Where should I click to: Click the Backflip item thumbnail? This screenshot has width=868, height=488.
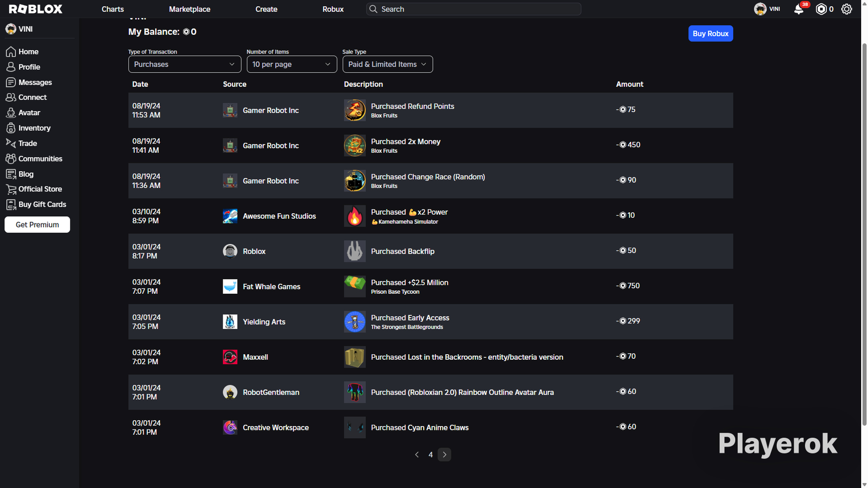click(x=355, y=251)
